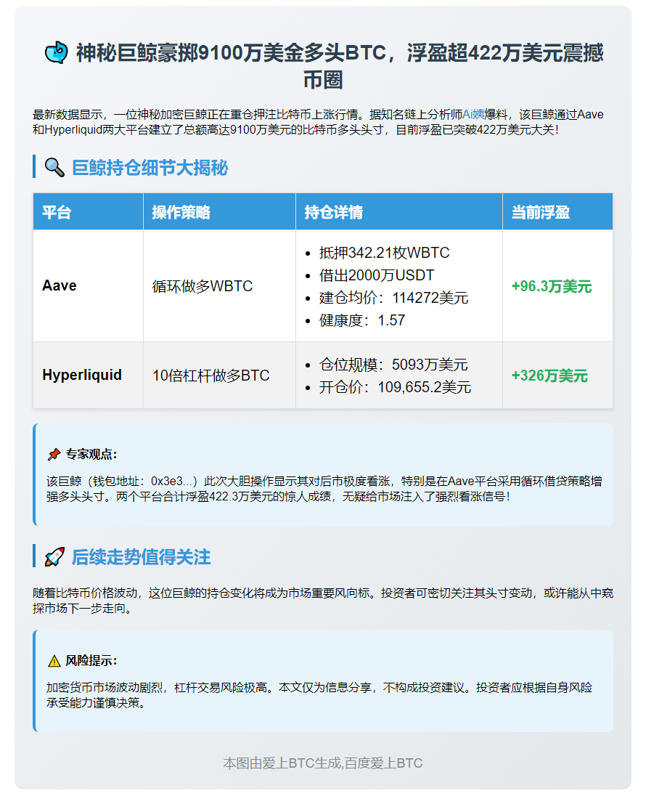Click the 风险提示 label
Image resolution: width=646 pixels, height=812 pixels.
(x=91, y=661)
